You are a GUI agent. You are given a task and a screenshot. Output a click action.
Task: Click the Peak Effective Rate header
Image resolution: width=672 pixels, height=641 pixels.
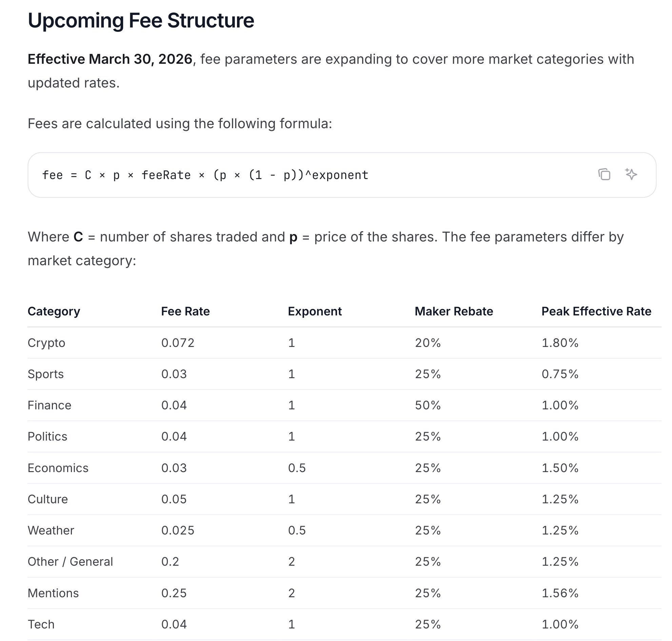click(596, 311)
